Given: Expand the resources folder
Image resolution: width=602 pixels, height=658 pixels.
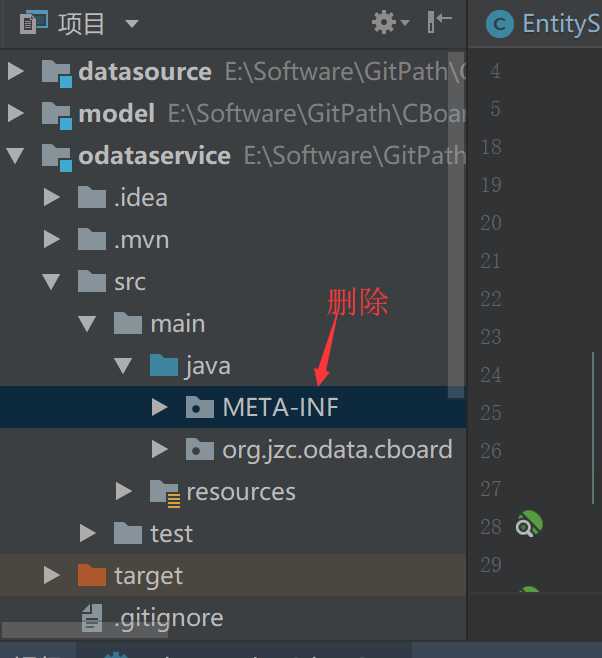Looking at the screenshot, I should (124, 491).
